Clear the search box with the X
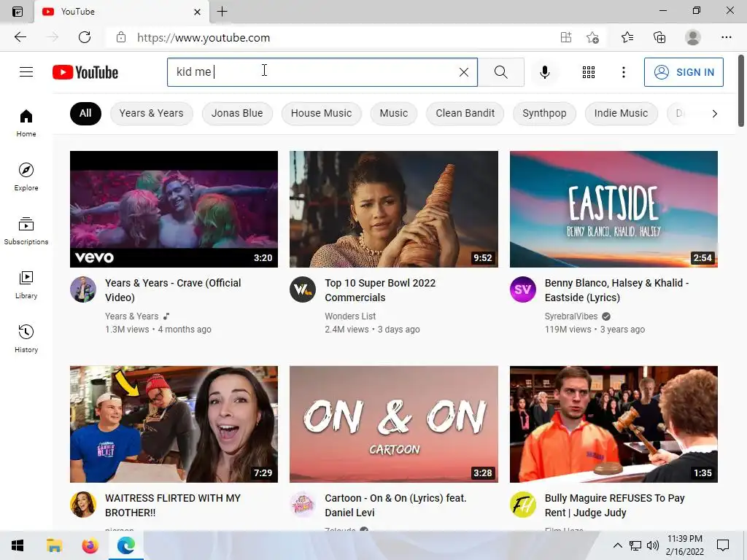747x560 pixels. (x=463, y=72)
